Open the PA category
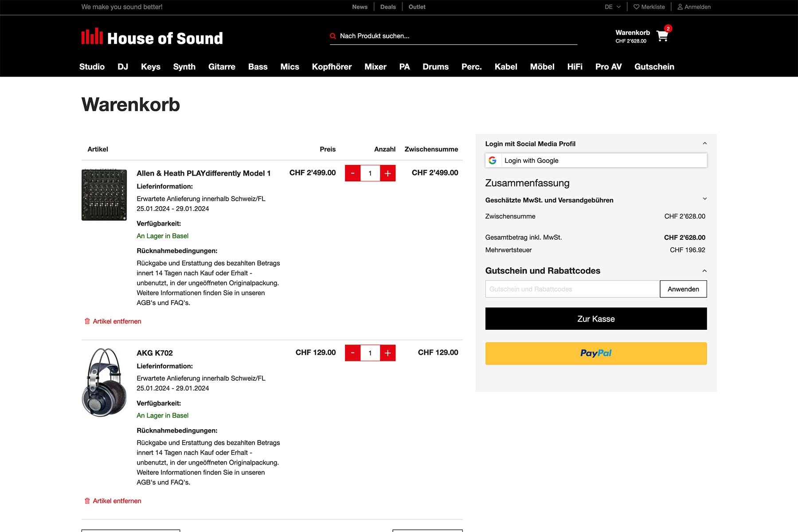This screenshot has height=532, width=798. click(404, 66)
